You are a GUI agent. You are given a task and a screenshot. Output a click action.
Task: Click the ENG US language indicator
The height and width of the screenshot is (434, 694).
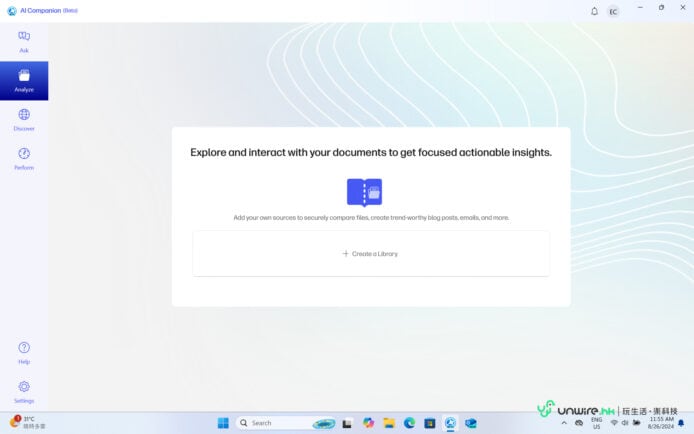tap(596, 423)
